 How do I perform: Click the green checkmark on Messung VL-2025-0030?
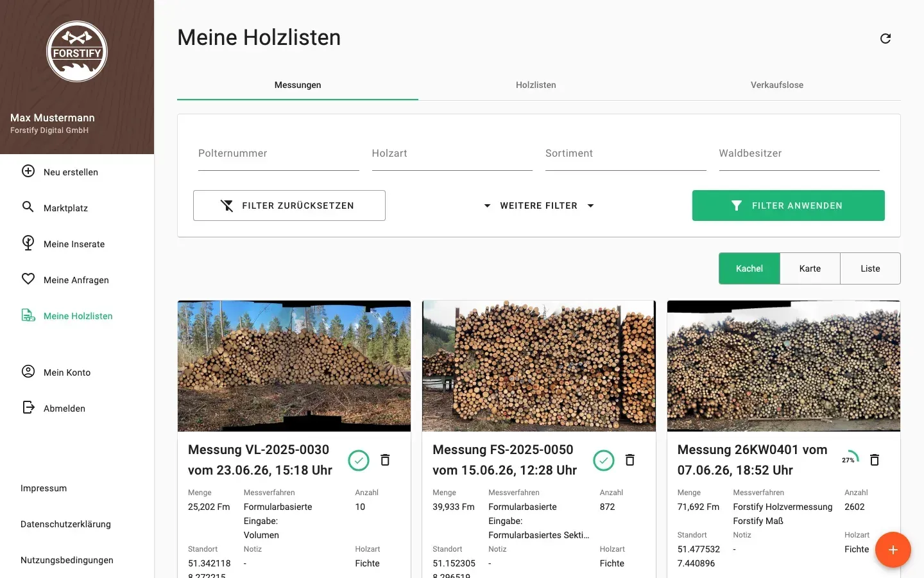pyautogui.click(x=359, y=460)
